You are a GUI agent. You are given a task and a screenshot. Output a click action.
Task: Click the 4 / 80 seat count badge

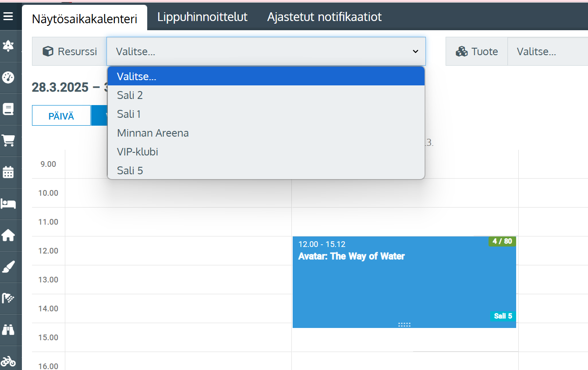tap(502, 241)
